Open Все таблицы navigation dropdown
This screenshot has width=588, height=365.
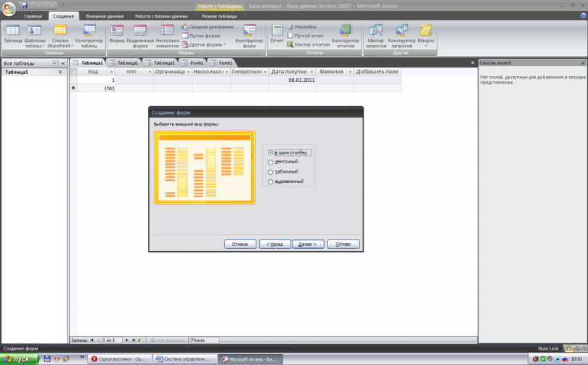point(54,63)
